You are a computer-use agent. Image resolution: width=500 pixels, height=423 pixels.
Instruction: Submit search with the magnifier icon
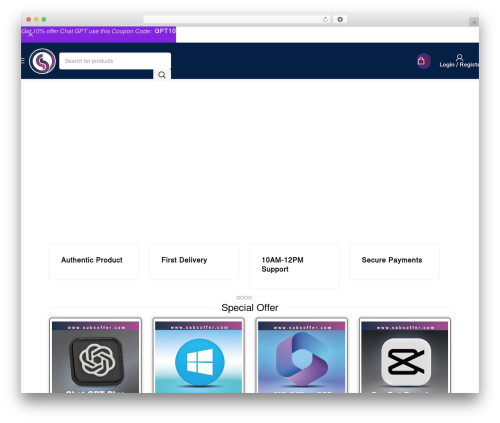(x=162, y=75)
